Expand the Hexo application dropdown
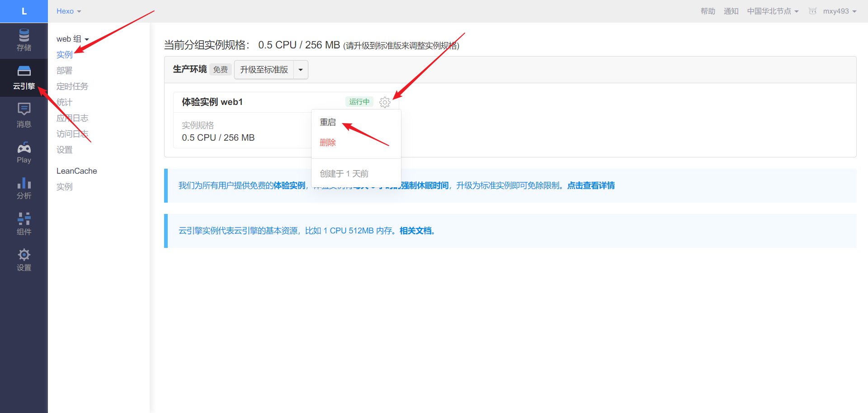Image resolution: width=868 pixels, height=413 pixels. point(69,11)
